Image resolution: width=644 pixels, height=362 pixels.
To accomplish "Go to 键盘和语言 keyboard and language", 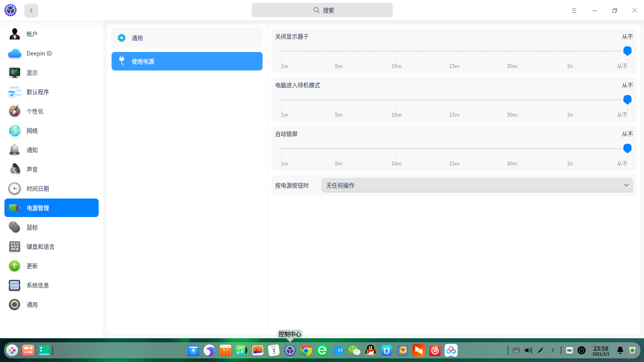I will tap(52, 247).
